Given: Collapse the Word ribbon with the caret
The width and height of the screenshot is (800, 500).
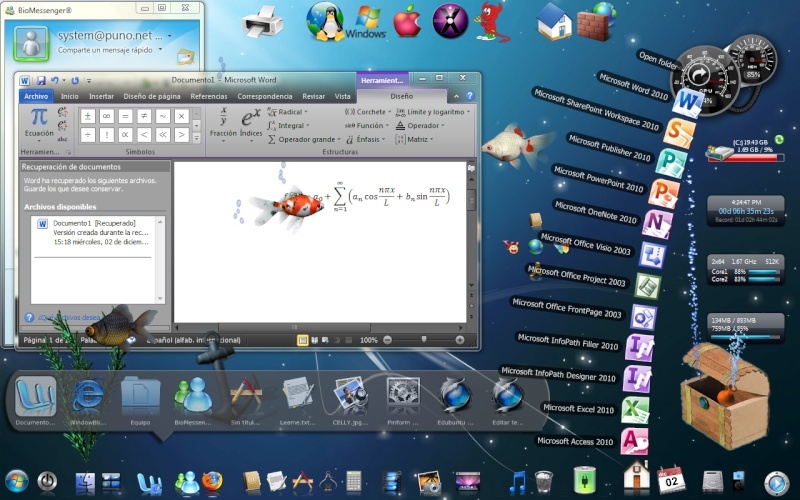Looking at the screenshot, I should 457,96.
